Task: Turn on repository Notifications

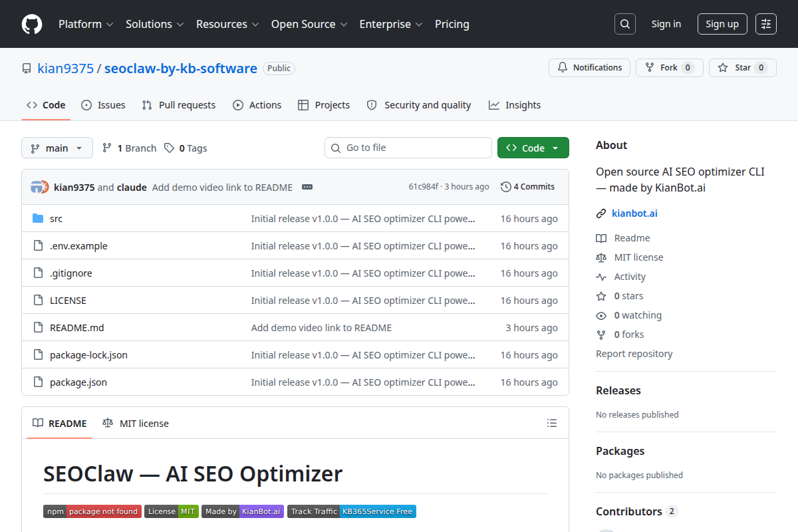Action: 589,68
